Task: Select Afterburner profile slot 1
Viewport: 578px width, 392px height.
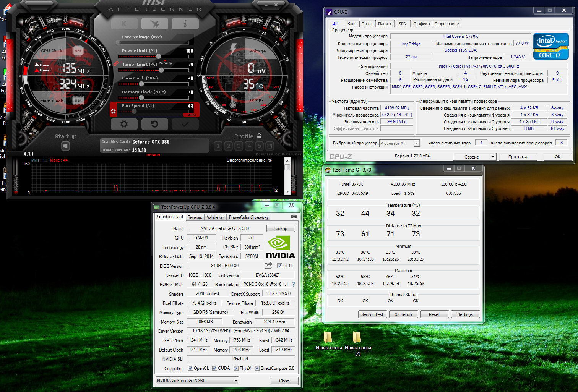Action: (x=218, y=146)
